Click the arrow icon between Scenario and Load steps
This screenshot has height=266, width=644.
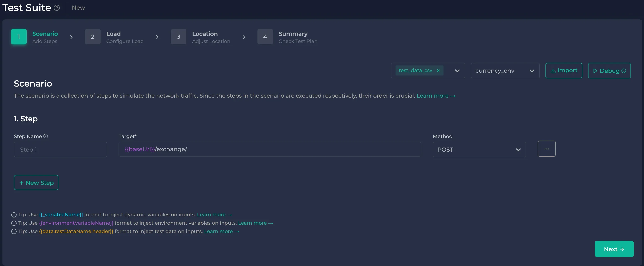[x=71, y=37]
